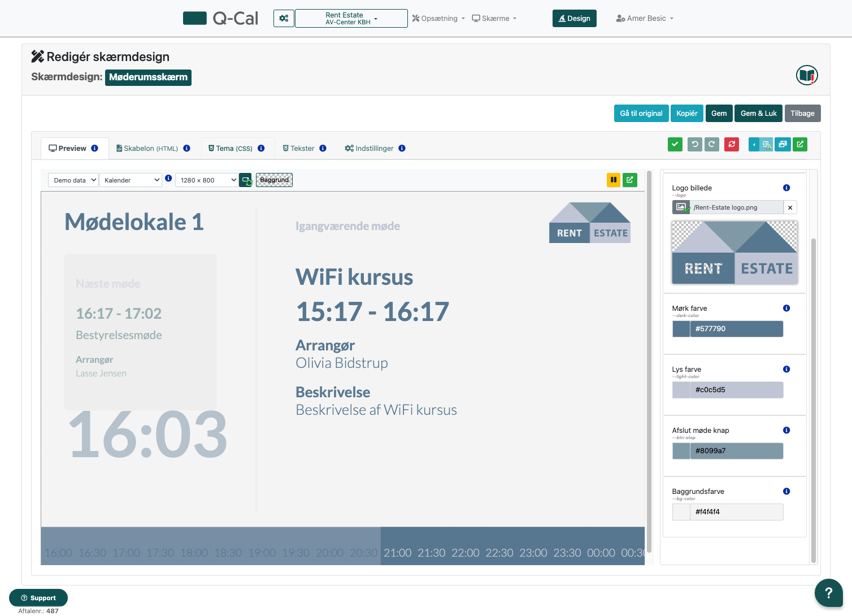Screen dimensions: 852x616
Task: Click the gears settings icon in header
Action: (x=284, y=18)
